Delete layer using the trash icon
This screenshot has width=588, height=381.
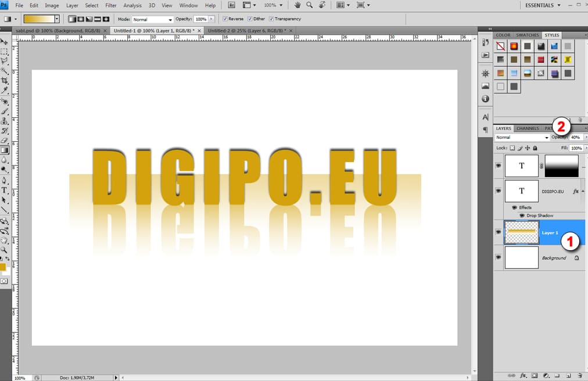coord(579,375)
